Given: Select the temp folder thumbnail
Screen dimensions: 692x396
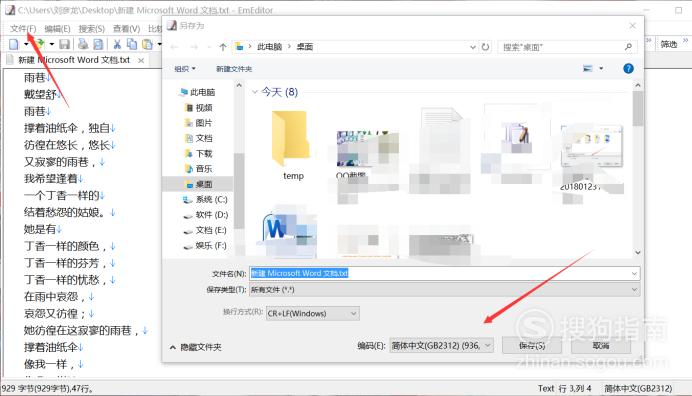Looking at the screenshot, I should pos(292,146).
